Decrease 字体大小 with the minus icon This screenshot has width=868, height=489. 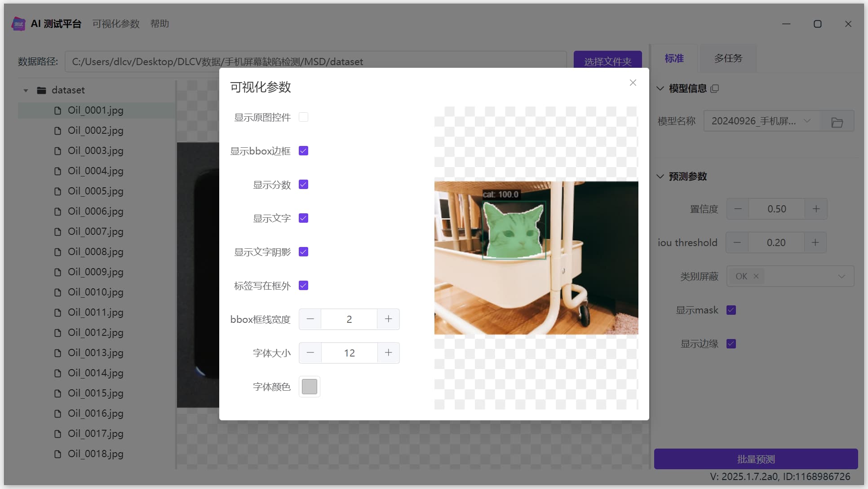310,352
